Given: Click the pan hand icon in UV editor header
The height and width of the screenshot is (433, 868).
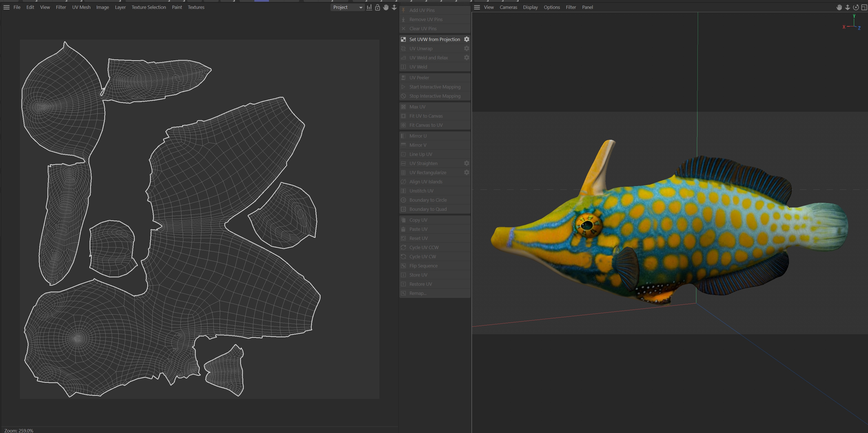Looking at the screenshot, I should (386, 7).
